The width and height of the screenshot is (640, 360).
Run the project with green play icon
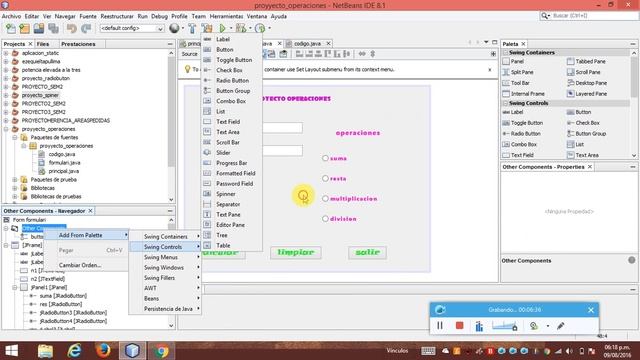click(x=222, y=28)
